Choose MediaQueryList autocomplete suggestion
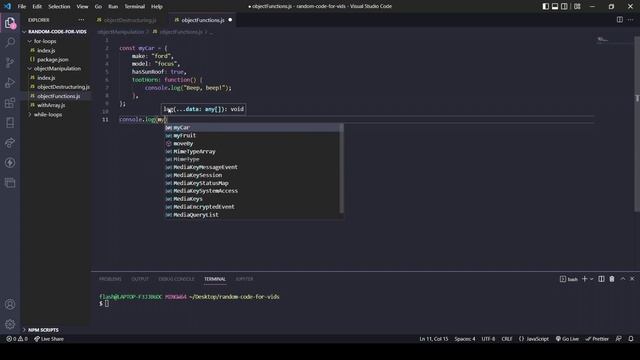 [x=251, y=215]
